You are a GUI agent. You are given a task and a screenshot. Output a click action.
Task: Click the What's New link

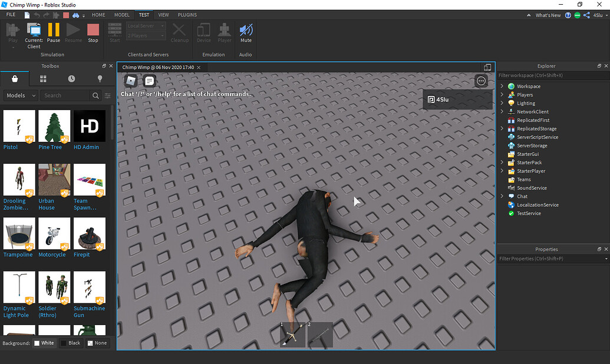[548, 15]
